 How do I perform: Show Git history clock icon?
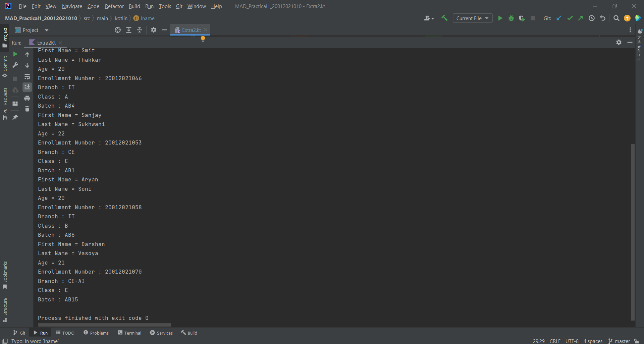[x=592, y=18]
